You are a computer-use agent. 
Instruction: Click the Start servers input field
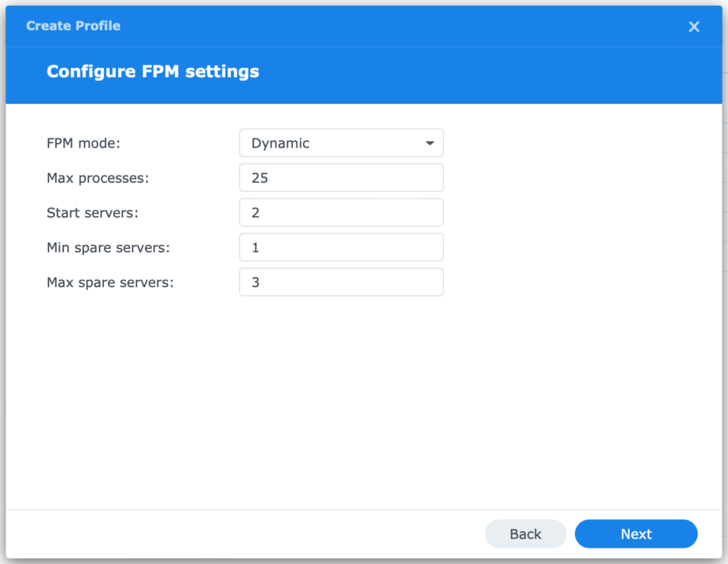(341, 212)
